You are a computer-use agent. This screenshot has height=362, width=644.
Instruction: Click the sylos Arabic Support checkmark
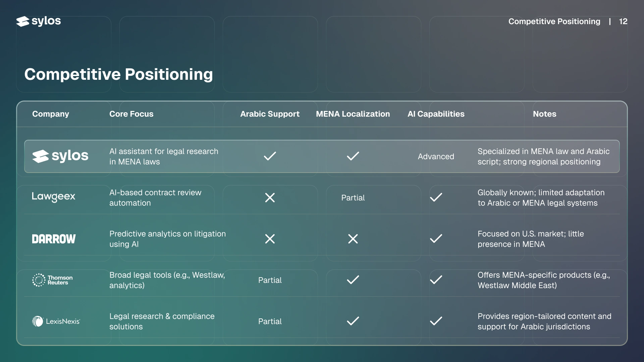coord(270,156)
